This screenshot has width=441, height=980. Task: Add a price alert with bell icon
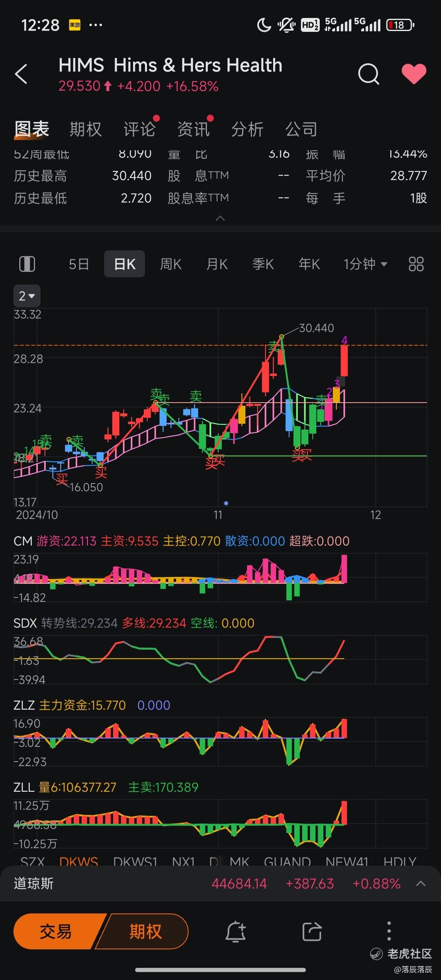point(236,932)
